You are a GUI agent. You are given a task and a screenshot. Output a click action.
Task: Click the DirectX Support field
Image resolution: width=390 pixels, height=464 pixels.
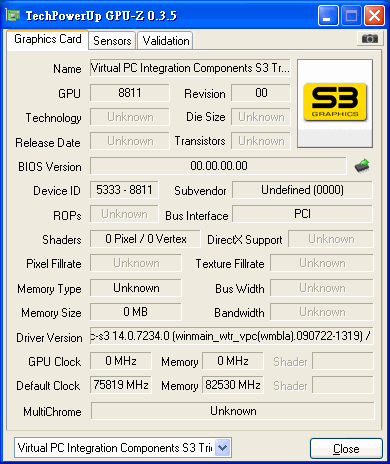(331, 239)
